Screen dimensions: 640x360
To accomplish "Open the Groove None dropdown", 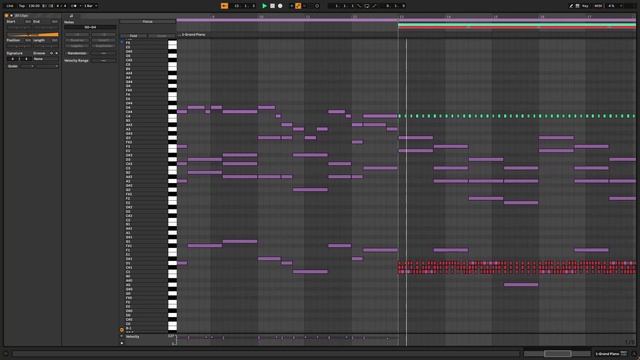I will click(x=45, y=59).
